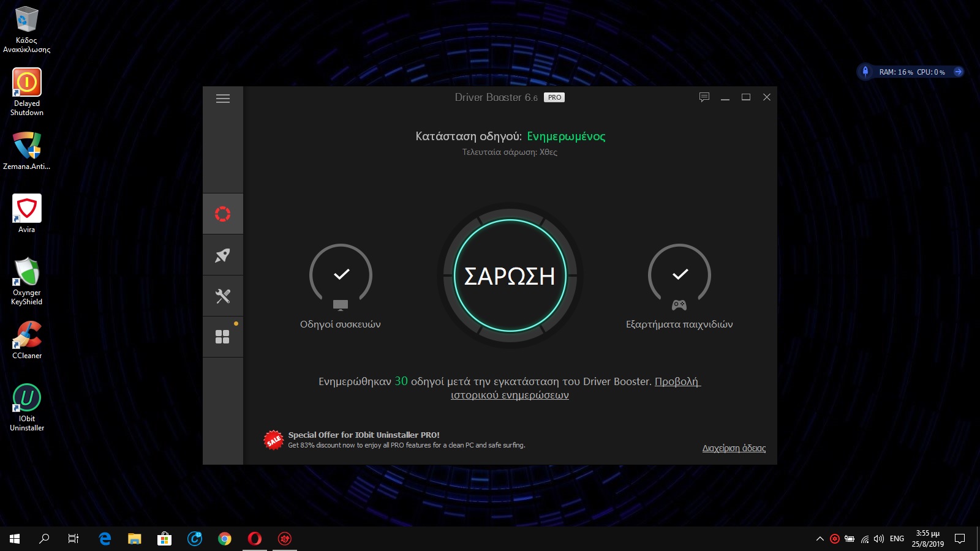Open Task View on the taskbar
This screenshot has width=980, height=551.
[73, 539]
